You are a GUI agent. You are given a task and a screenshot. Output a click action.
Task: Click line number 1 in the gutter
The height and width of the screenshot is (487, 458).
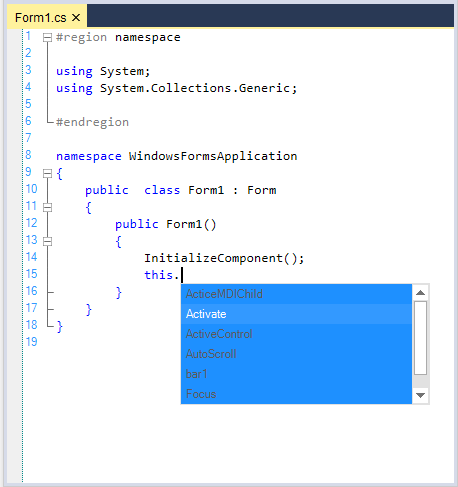coord(28,36)
